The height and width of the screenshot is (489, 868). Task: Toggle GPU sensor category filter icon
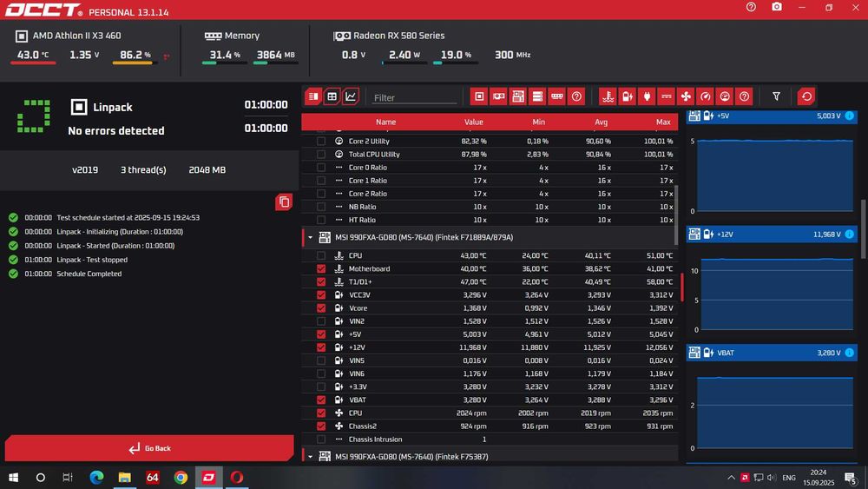point(499,96)
